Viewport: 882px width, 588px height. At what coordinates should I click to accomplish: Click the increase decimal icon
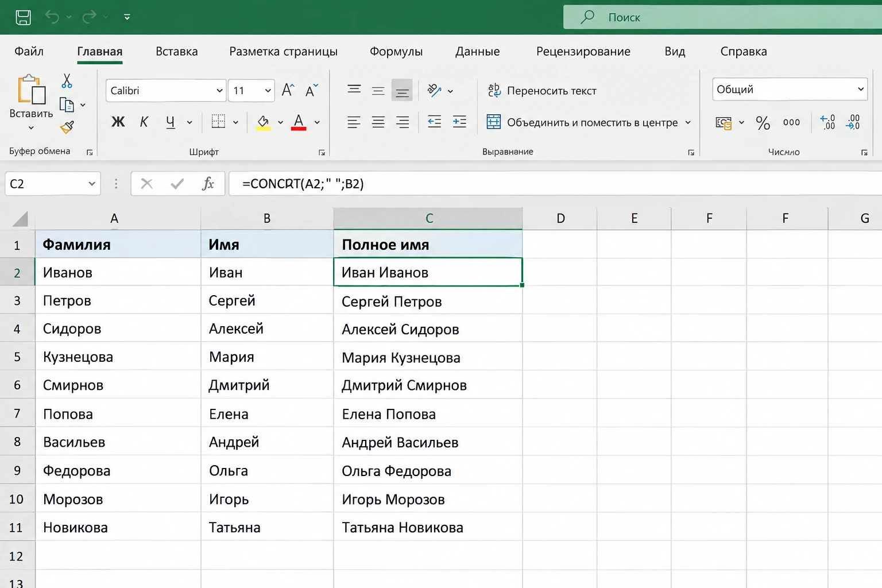827,122
